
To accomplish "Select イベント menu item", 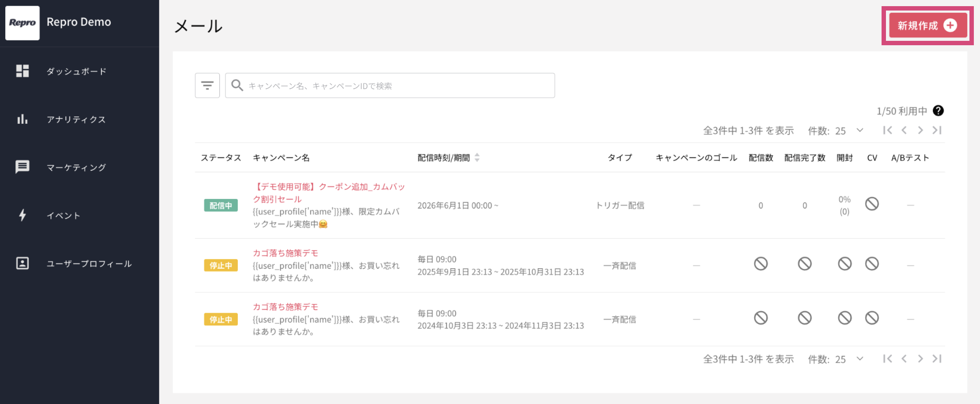I will pos(64,215).
